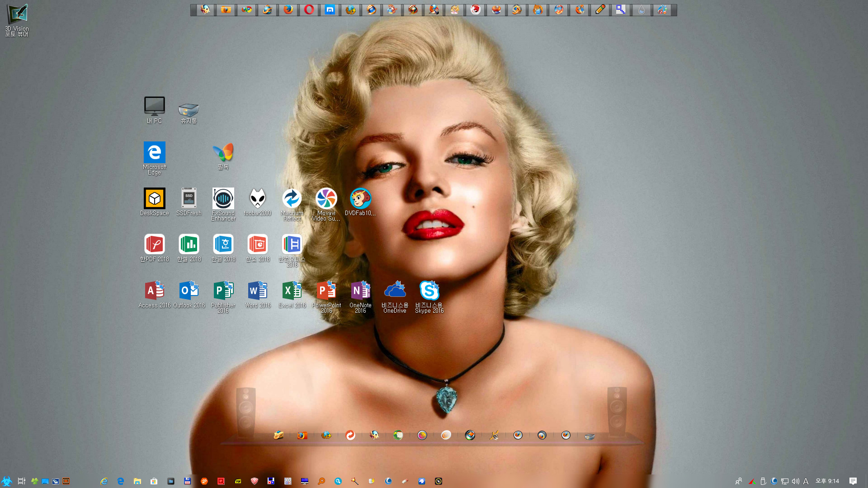Screen dimensions: 868x488
Task: Launch Microsoft Edge from the desktop
Action: point(154,158)
